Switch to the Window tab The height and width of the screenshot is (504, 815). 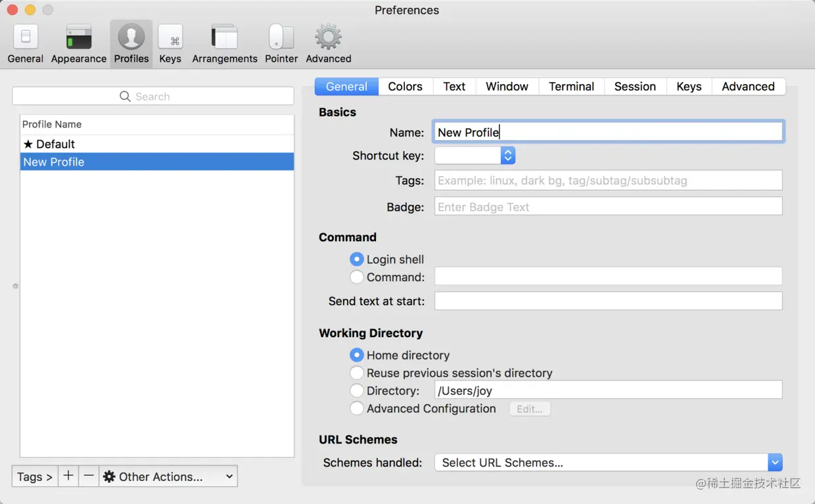coord(507,87)
